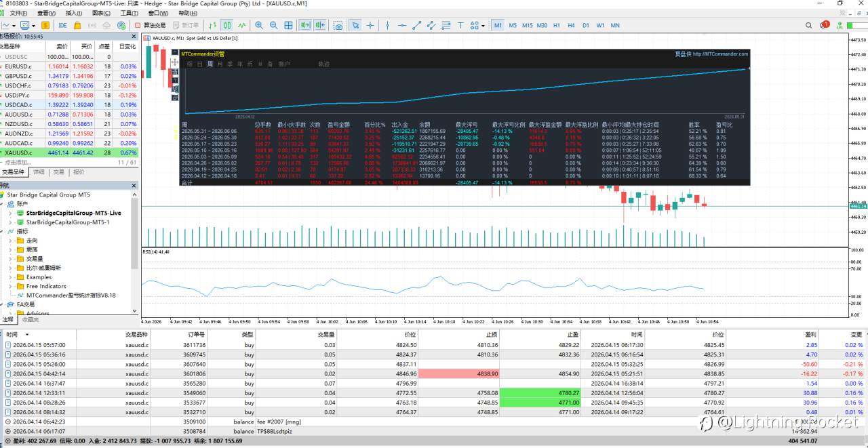Open the Market shopping bag icon

[x=78, y=25]
